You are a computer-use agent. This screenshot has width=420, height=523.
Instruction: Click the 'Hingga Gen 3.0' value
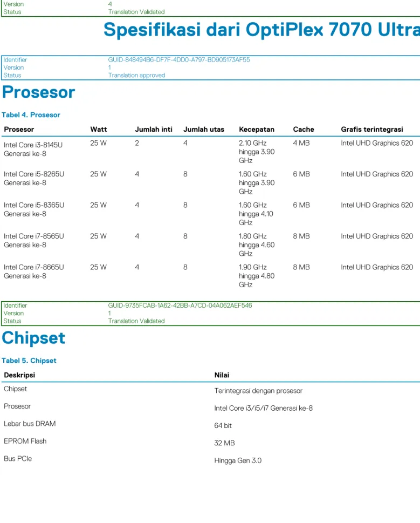click(x=238, y=460)
